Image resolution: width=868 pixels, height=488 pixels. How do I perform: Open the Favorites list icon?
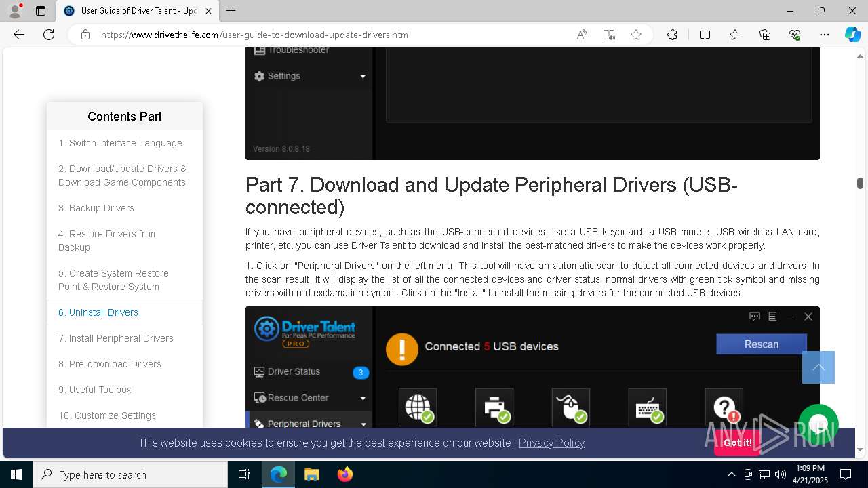(735, 35)
